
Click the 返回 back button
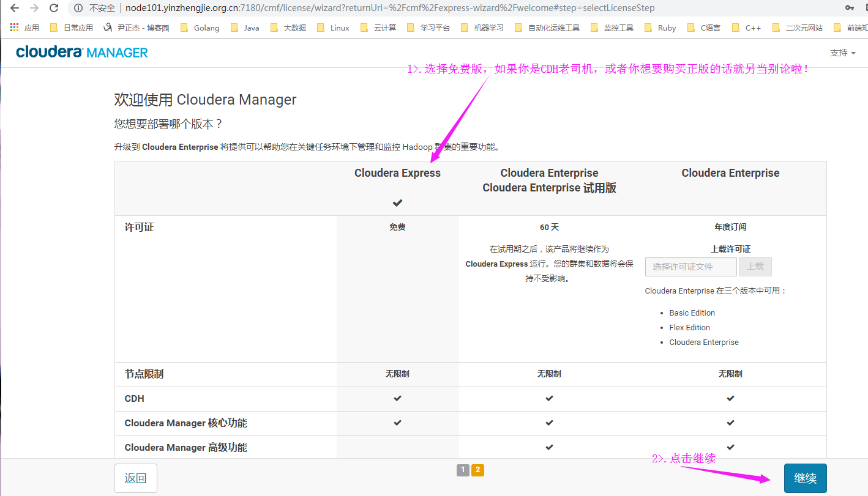point(136,478)
